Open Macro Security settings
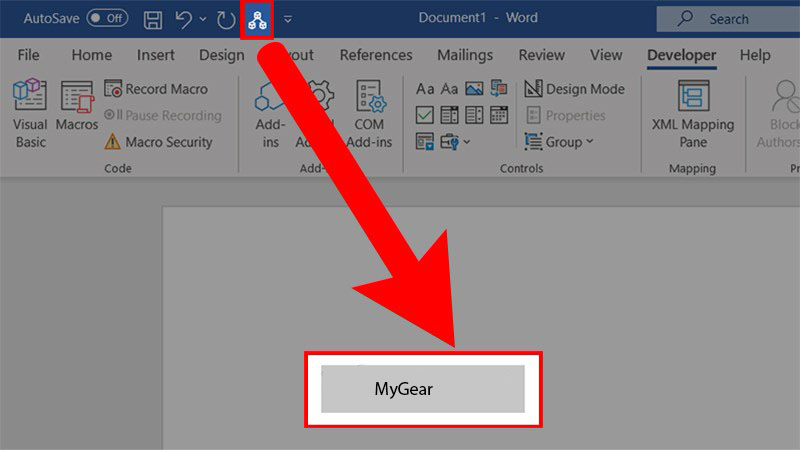Screen dimensions: 800x450 tap(158, 142)
